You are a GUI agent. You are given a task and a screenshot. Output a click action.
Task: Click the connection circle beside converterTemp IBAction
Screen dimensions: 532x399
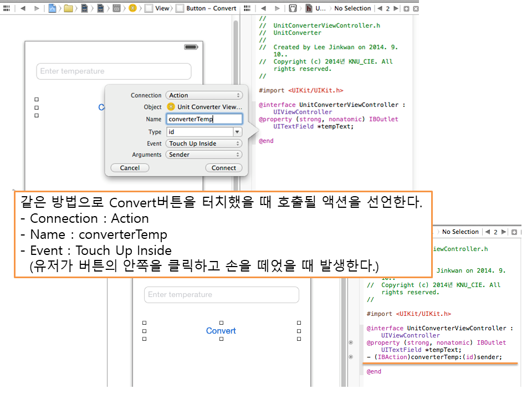(350, 357)
